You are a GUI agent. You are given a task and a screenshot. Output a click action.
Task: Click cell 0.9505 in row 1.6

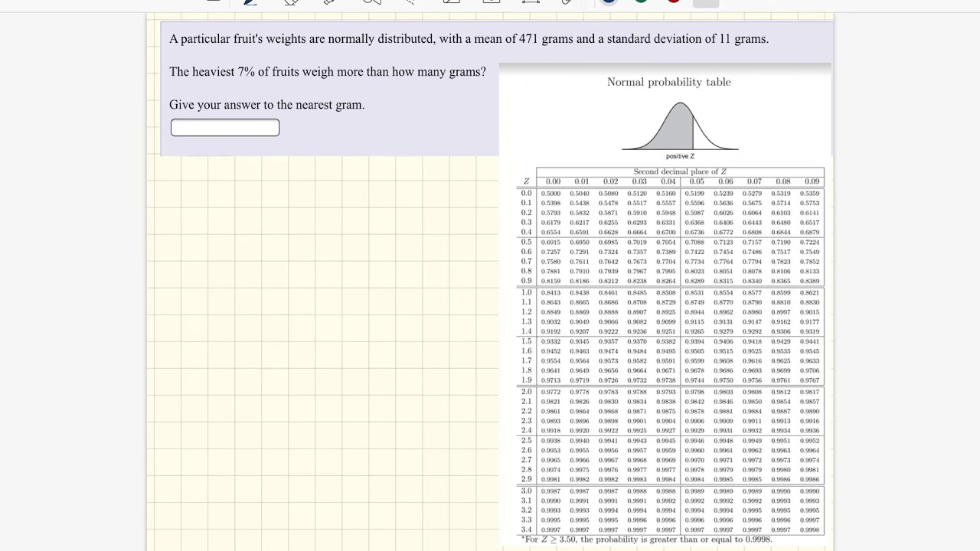(695, 351)
